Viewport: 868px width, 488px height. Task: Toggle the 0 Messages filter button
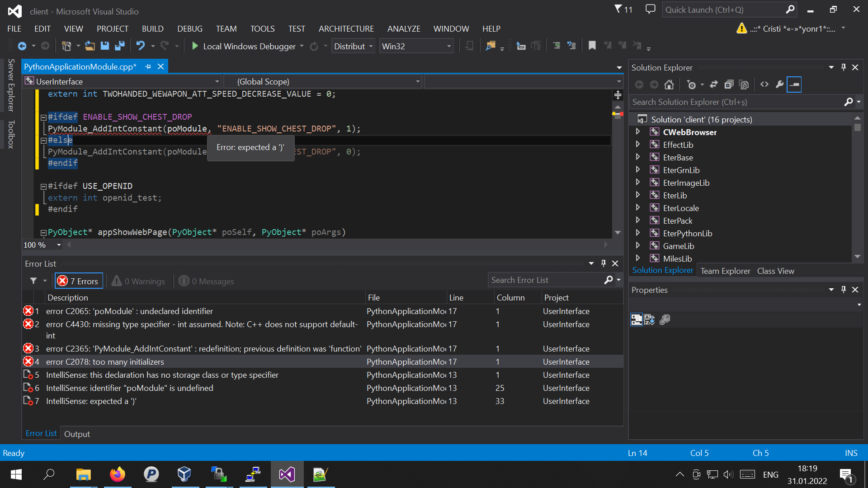click(x=206, y=281)
